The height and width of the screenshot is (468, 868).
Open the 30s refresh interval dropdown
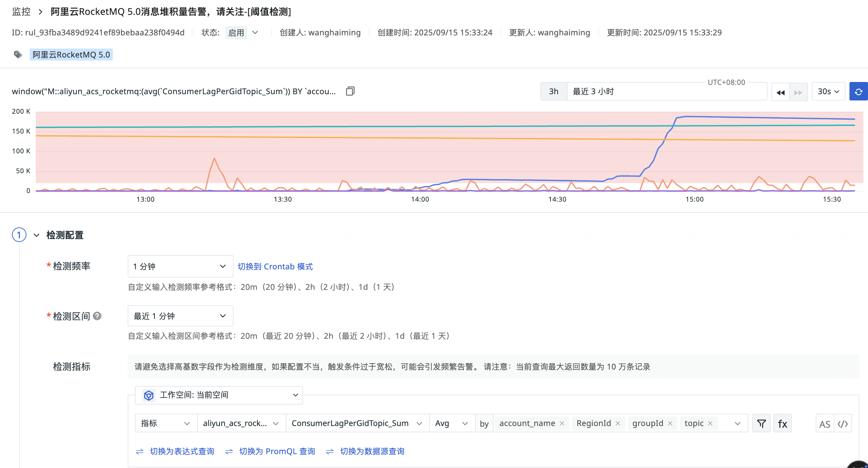point(828,92)
